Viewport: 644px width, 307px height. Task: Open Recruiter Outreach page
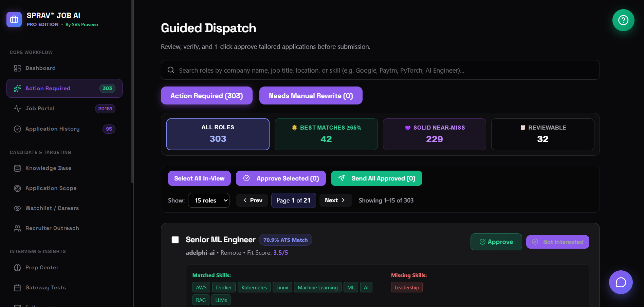(65, 228)
